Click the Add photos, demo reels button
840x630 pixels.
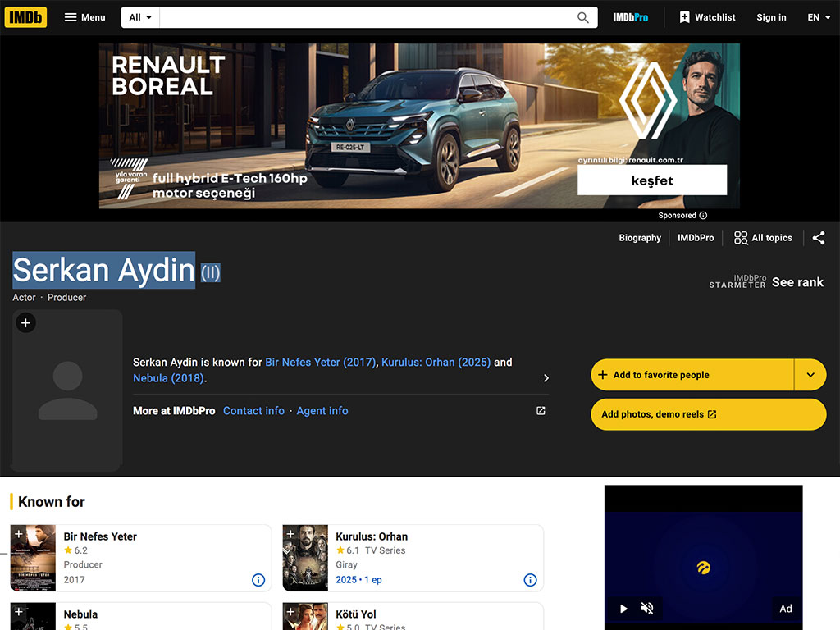point(708,414)
